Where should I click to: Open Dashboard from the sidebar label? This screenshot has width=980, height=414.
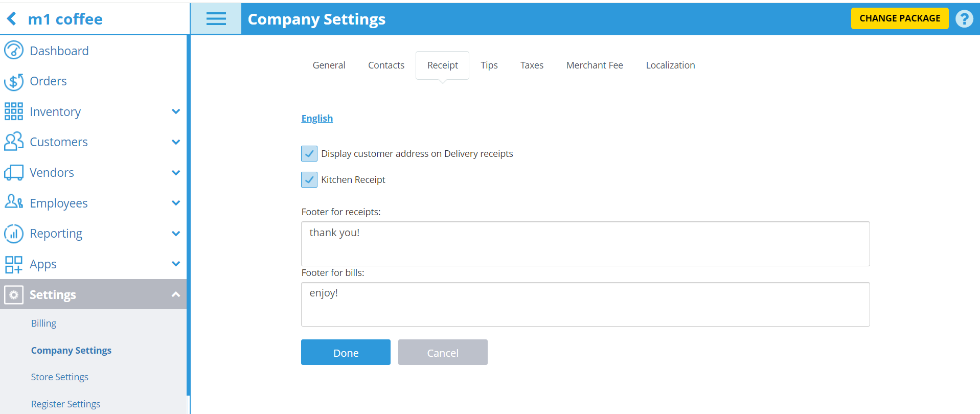59,51
